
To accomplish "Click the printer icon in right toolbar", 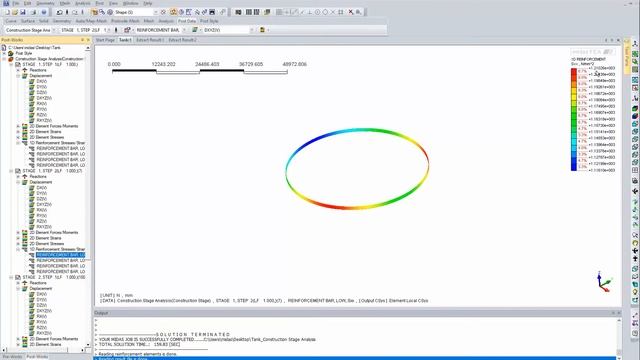I will [635, 180].
